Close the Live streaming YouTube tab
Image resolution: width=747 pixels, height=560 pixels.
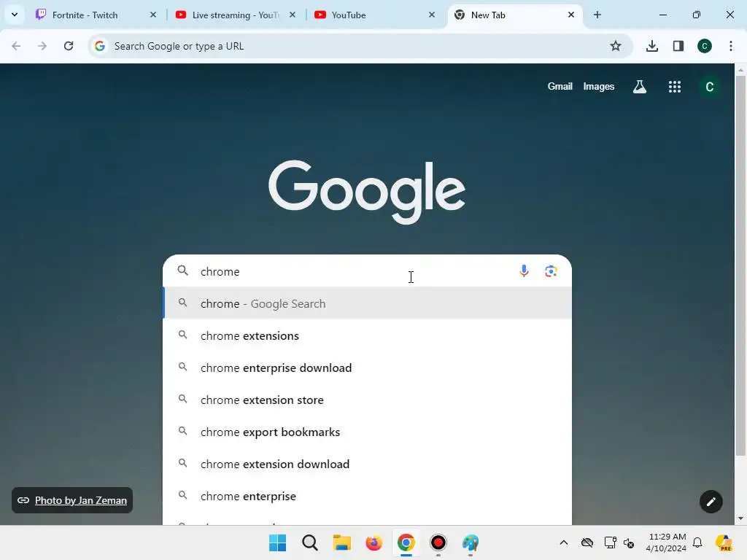pos(293,15)
